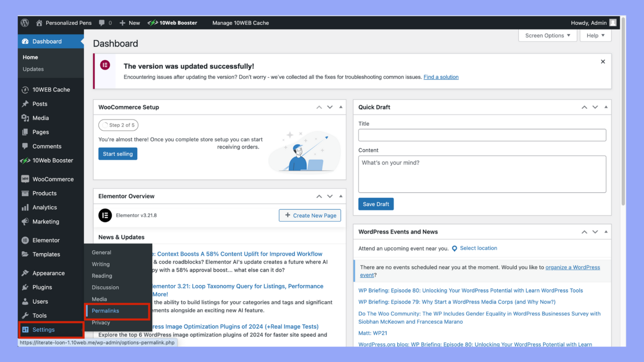Expand the Help dropdown tab
The image size is (644, 362).
click(595, 36)
